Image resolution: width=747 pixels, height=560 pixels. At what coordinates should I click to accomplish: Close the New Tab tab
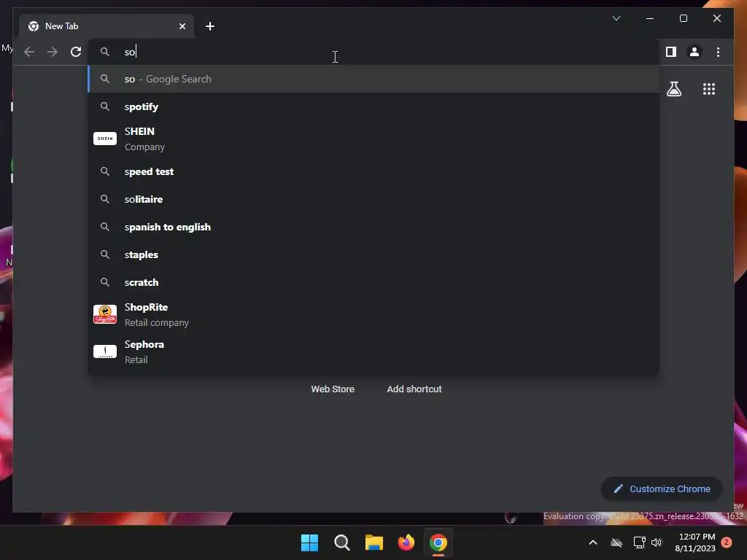(x=182, y=26)
